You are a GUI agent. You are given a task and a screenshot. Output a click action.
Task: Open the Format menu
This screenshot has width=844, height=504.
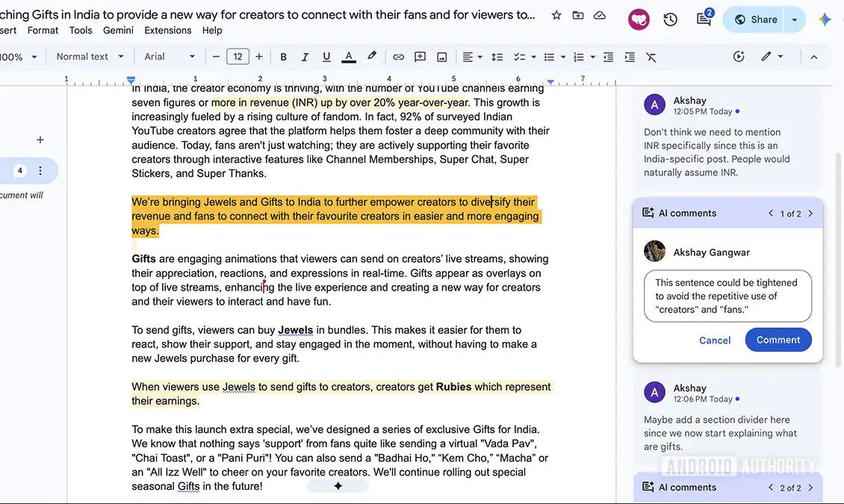43,31
